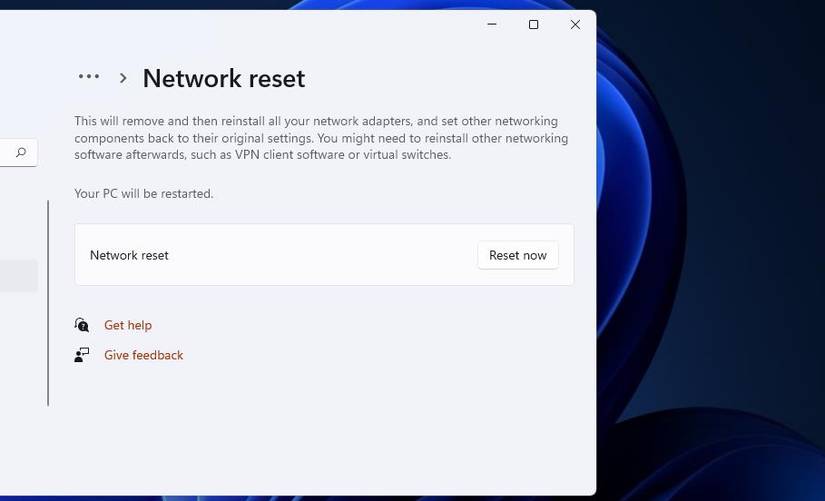Minimize the Settings window
825x501 pixels.
point(492,25)
